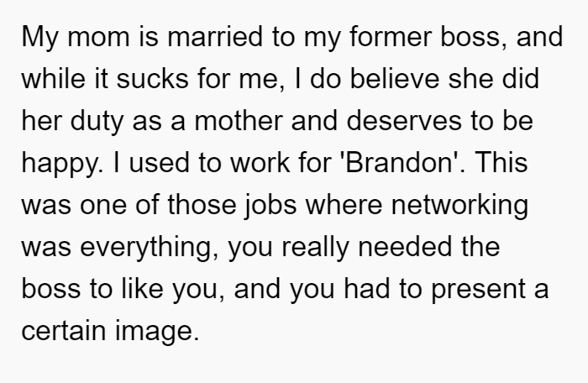The image size is (588, 383).
Task: Click the word 'those' in fifth line
Action: 202,205
